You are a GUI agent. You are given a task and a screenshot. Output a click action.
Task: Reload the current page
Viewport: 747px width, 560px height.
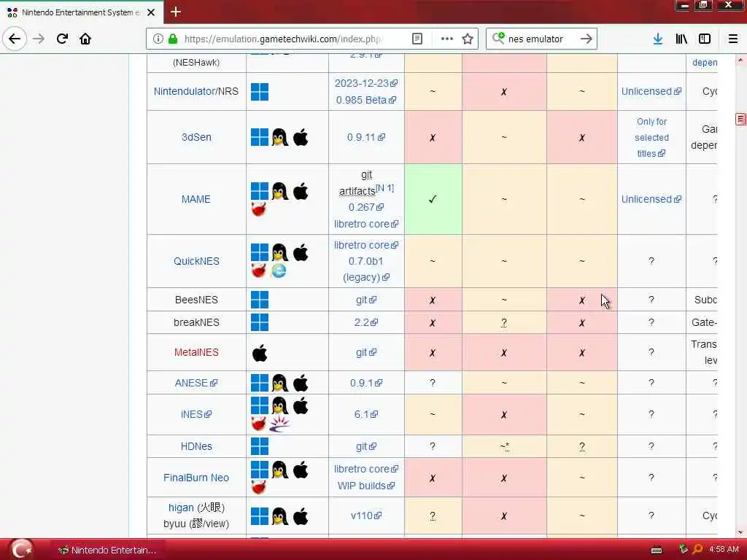pos(63,39)
